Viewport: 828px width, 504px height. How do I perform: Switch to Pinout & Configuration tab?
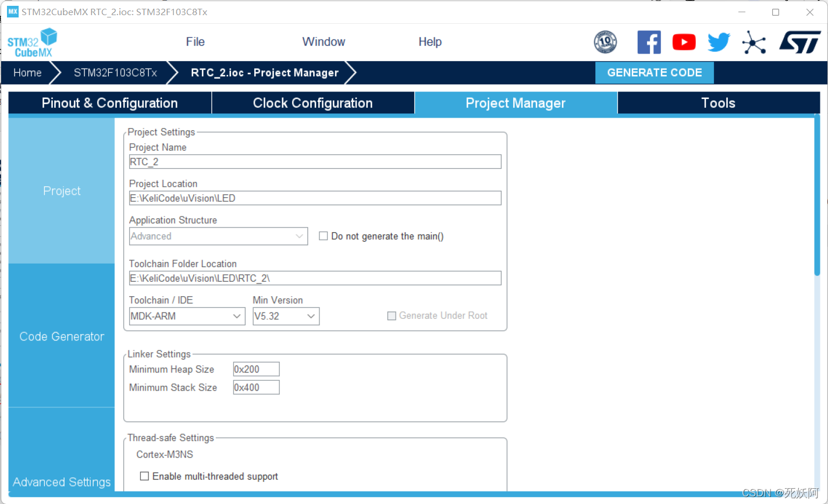tap(110, 103)
